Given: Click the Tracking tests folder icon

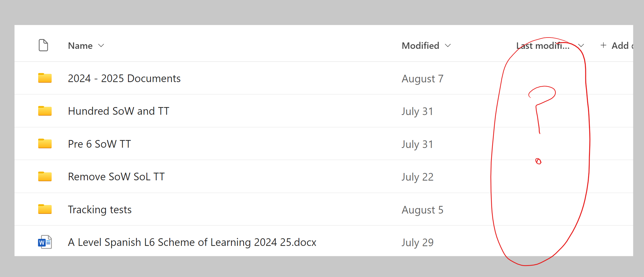Looking at the screenshot, I should (45, 209).
